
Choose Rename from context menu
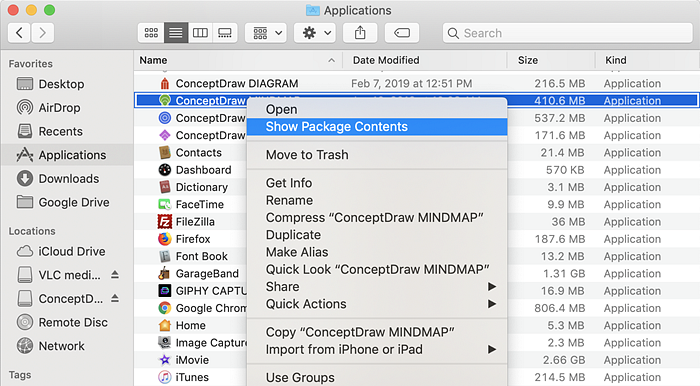(377, 200)
